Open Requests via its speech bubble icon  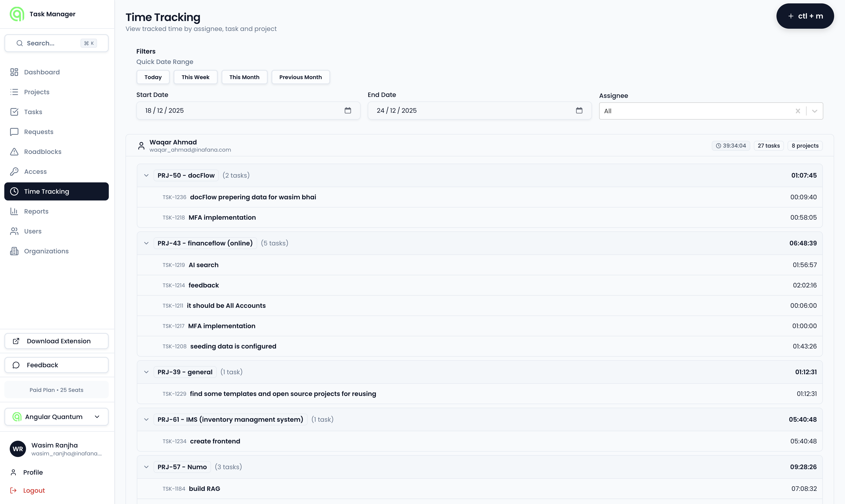click(14, 132)
